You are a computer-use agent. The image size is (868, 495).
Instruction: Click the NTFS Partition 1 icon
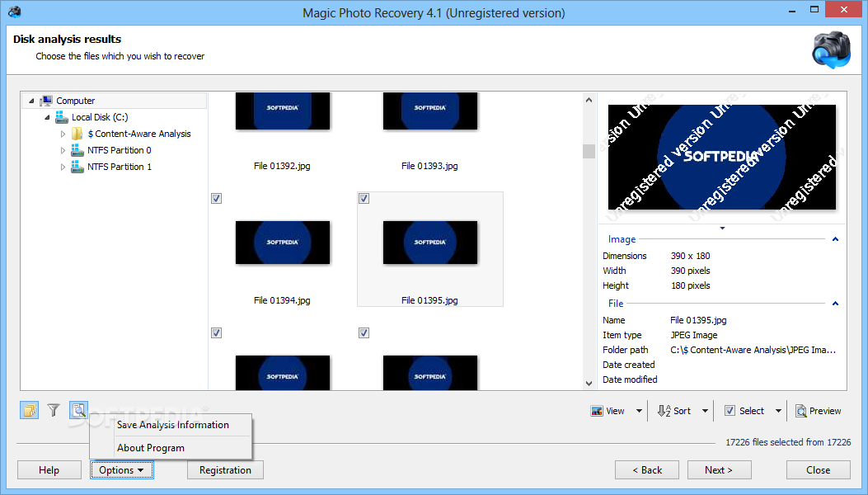click(x=77, y=167)
